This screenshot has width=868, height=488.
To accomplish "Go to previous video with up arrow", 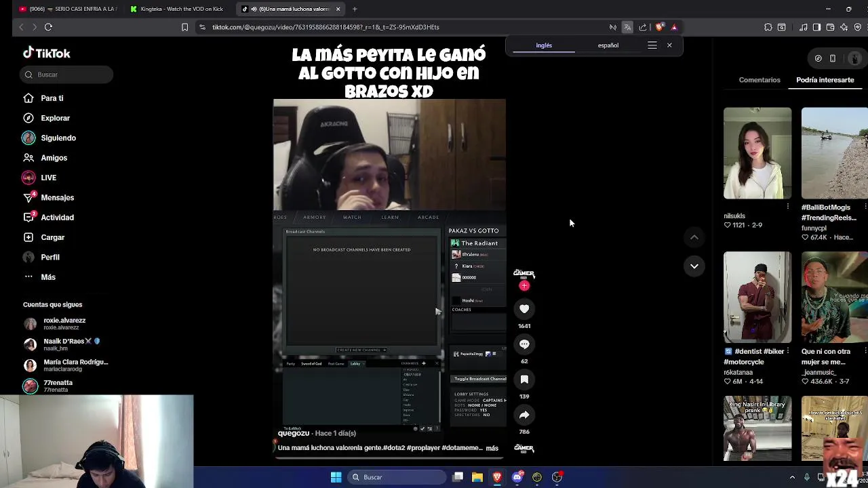I will click(x=694, y=237).
